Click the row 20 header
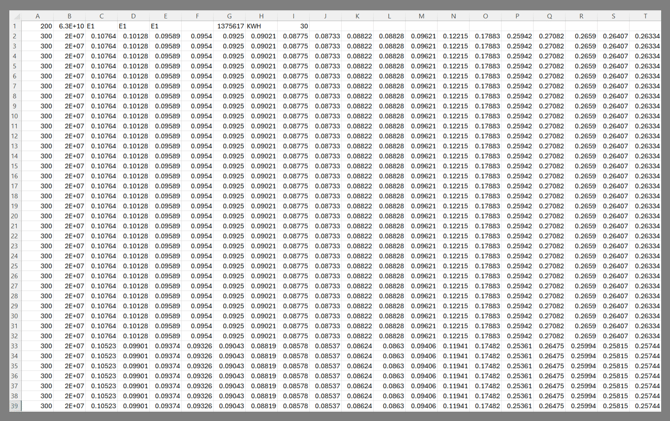This screenshot has height=421, width=670. coord(15,216)
